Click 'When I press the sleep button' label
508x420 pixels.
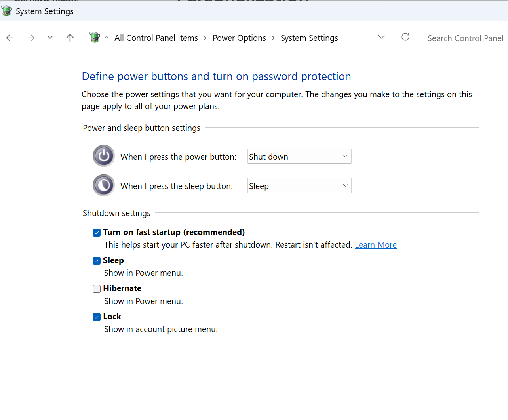click(x=177, y=186)
